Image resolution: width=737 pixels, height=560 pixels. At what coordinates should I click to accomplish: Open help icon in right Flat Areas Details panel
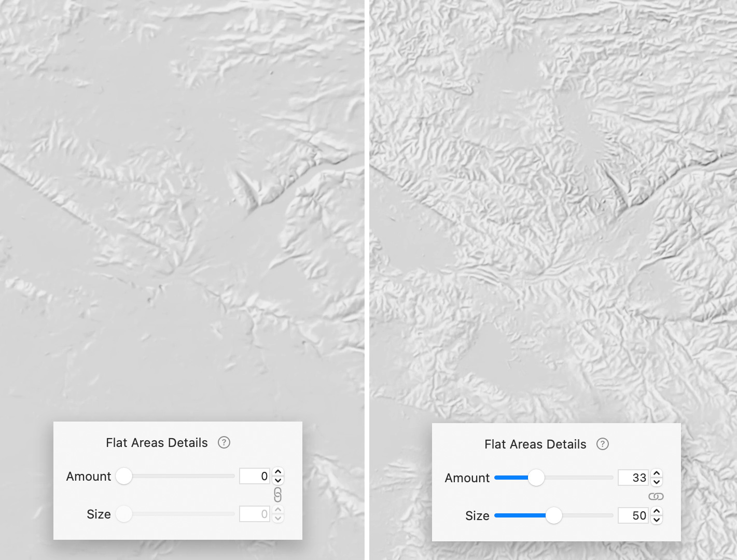[x=602, y=444]
